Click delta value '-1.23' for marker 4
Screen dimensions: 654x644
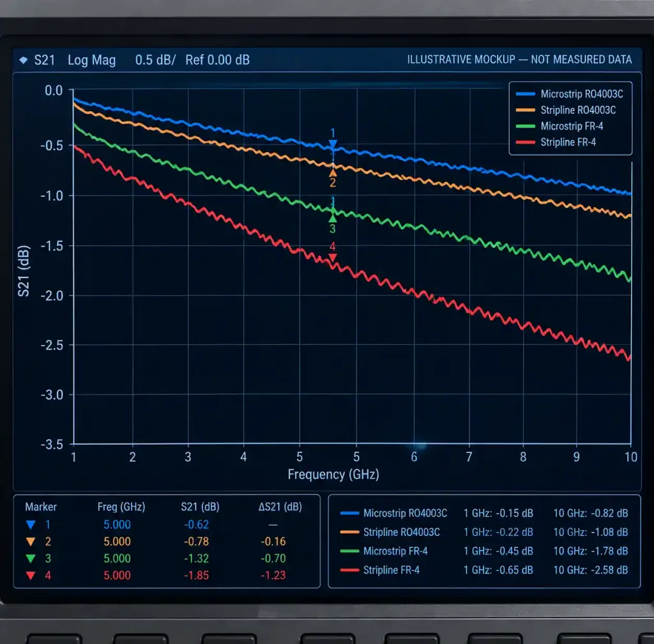273,575
